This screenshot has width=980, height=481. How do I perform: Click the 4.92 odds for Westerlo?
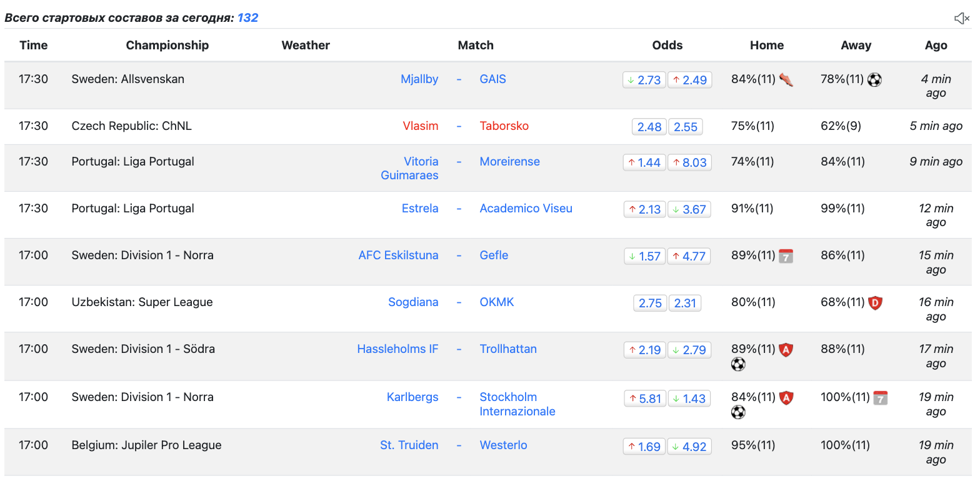tap(690, 447)
